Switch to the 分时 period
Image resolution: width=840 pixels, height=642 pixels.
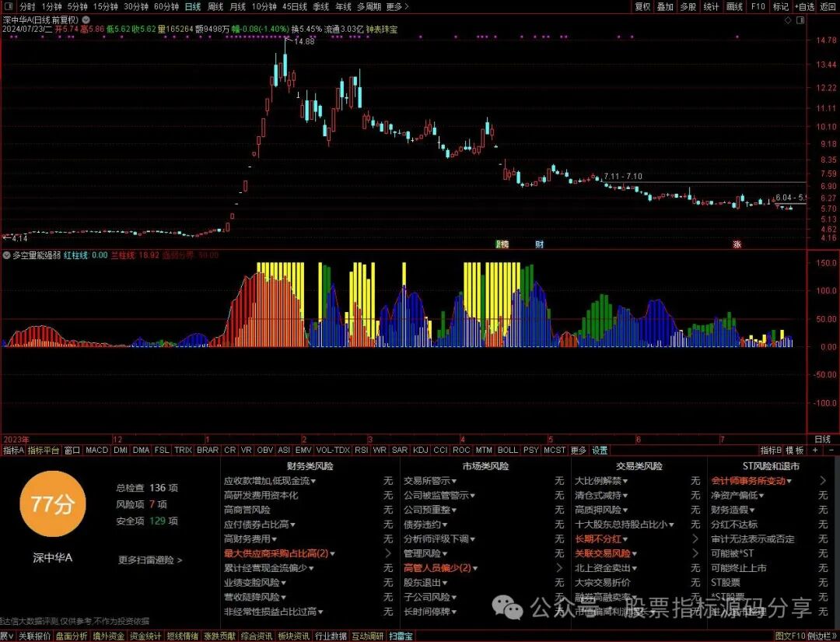[x=27, y=6]
